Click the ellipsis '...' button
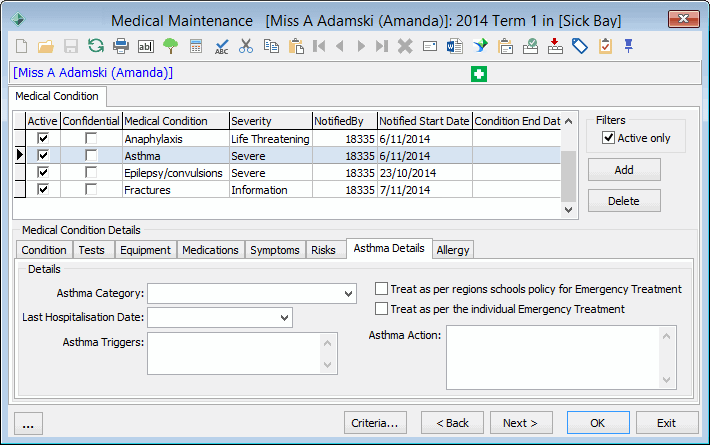This screenshot has width=710, height=445. [x=28, y=423]
